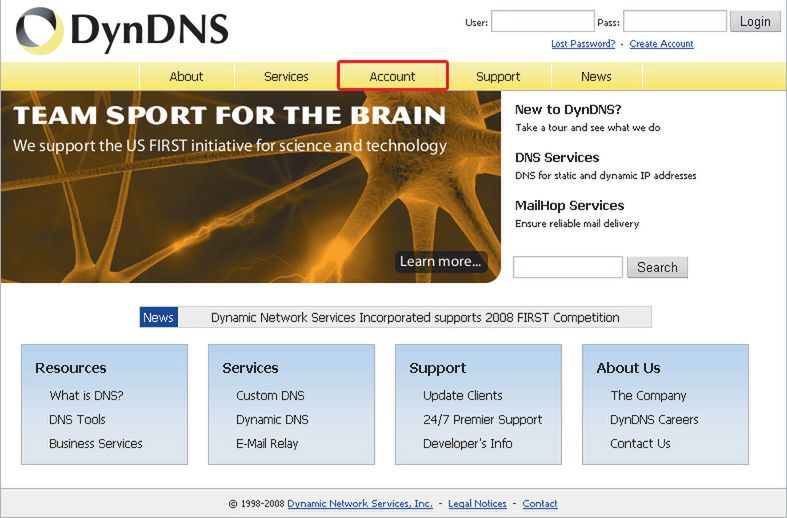
Task: Click 'DNS for static and dynamic IP addresses'
Action: pos(606,176)
